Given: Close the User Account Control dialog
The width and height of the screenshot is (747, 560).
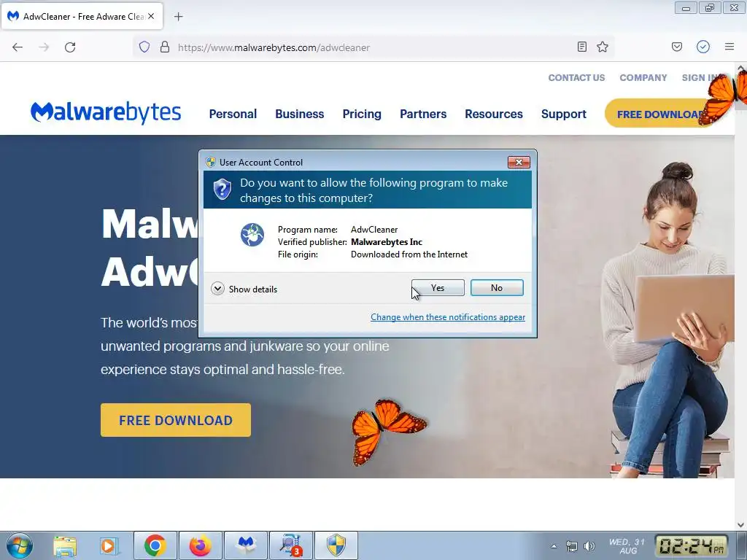Looking at the screenshot, I should [519, 163].
